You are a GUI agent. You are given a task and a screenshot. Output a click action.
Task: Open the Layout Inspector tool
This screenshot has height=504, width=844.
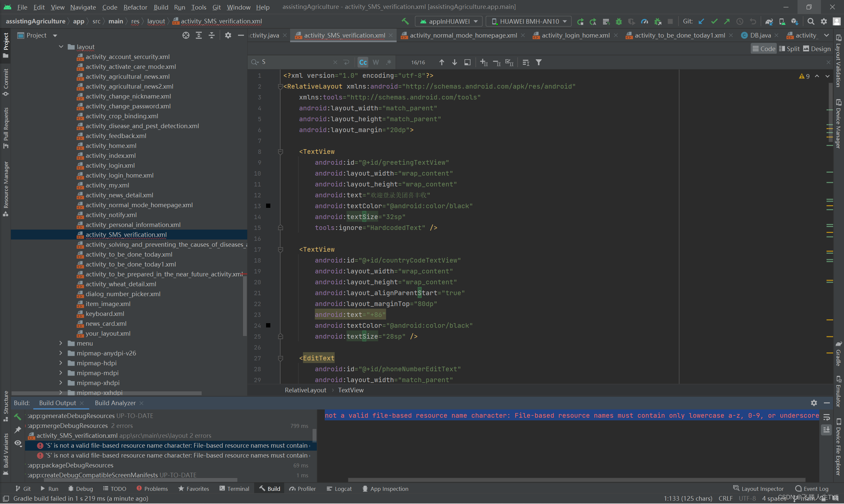758,489
